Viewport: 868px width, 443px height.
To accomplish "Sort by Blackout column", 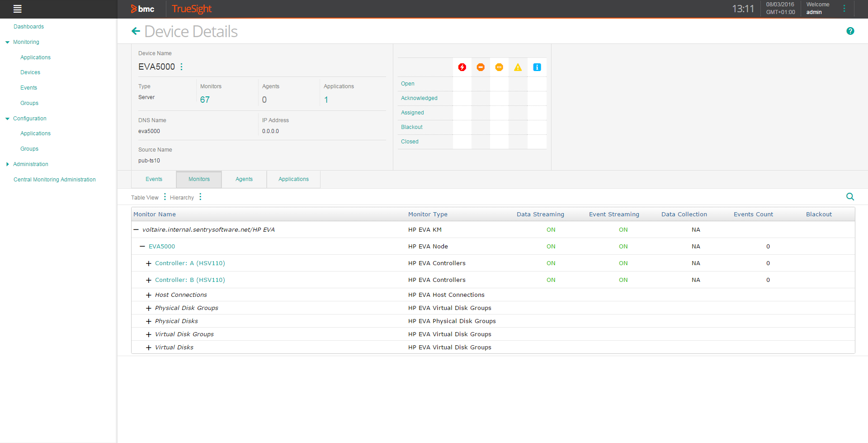I will click(819, 214).
